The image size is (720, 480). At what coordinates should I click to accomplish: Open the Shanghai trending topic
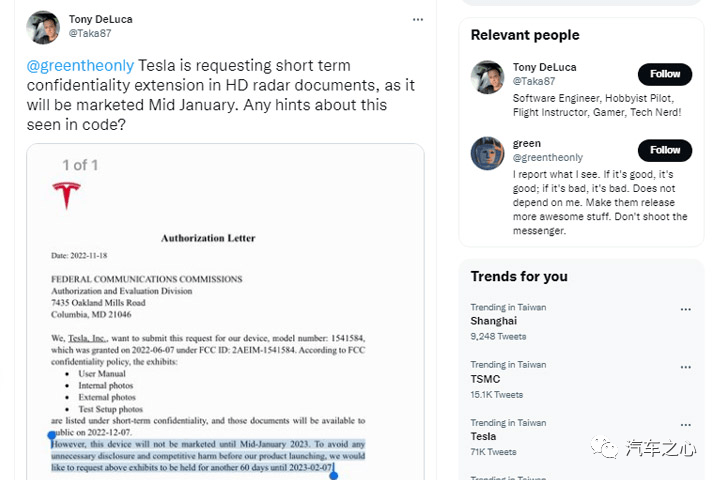point(494,321)
